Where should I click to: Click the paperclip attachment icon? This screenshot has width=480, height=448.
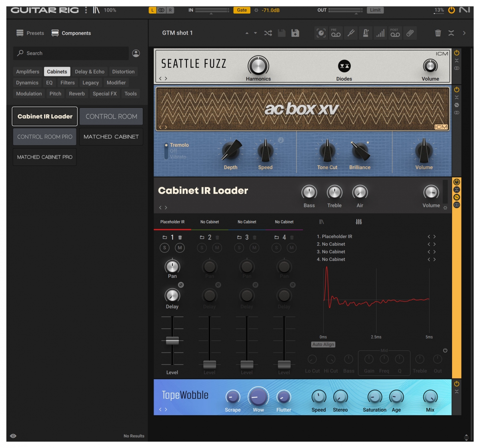(x=410, y=33)
